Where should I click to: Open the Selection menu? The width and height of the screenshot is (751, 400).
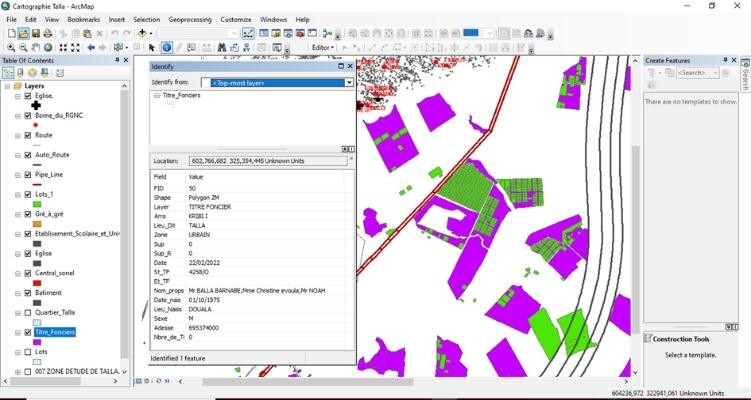tap(146, 20)
